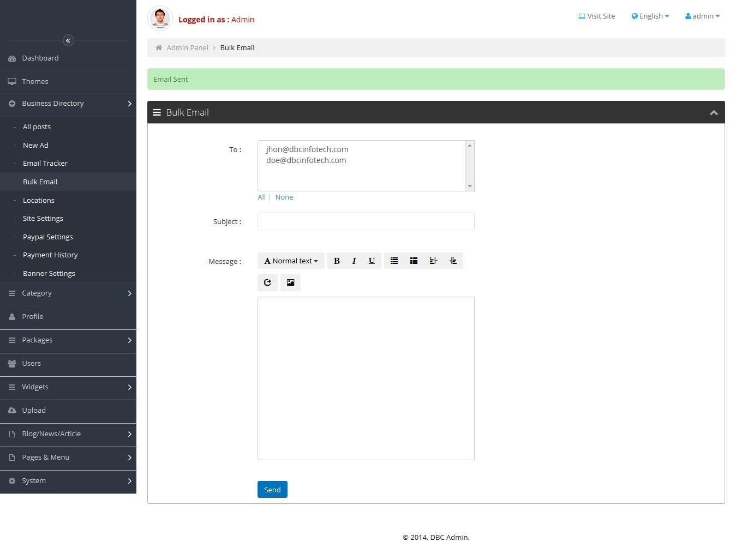This screenshot has height=560, width=736.
Task: Click the admin profile avatar picture
Action: [160, 19]
